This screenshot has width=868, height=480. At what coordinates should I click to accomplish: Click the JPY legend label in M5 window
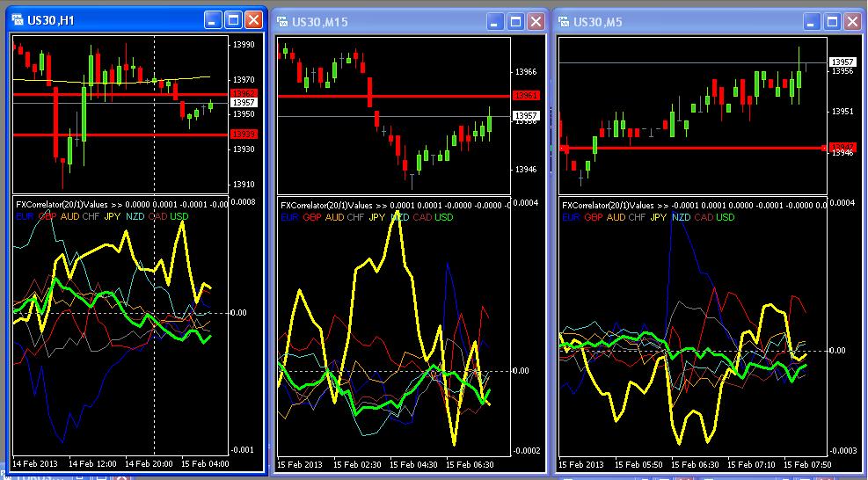click(658, 217)
